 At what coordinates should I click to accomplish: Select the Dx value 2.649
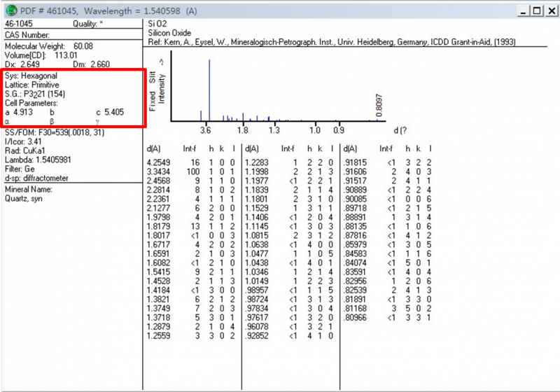point(30,64)
